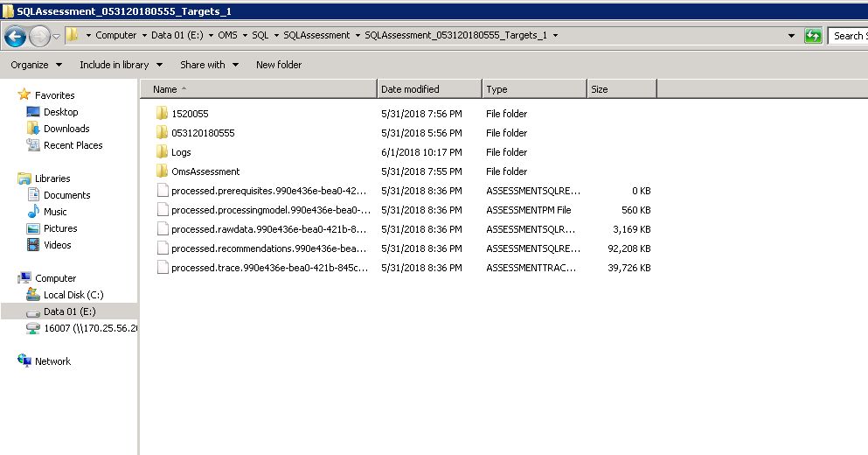Click the 92,208 KB size cell
Image resolution: width=868 pixels, height=455 pixels.
628,248
